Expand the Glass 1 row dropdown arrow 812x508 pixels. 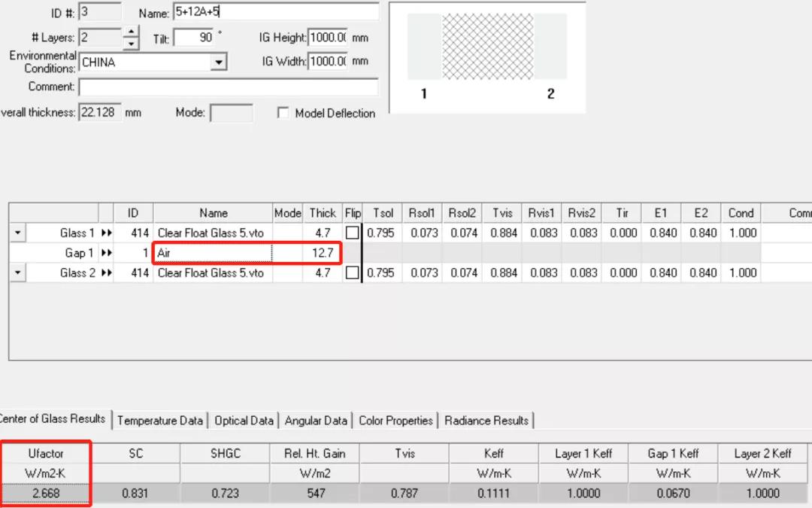18,233
